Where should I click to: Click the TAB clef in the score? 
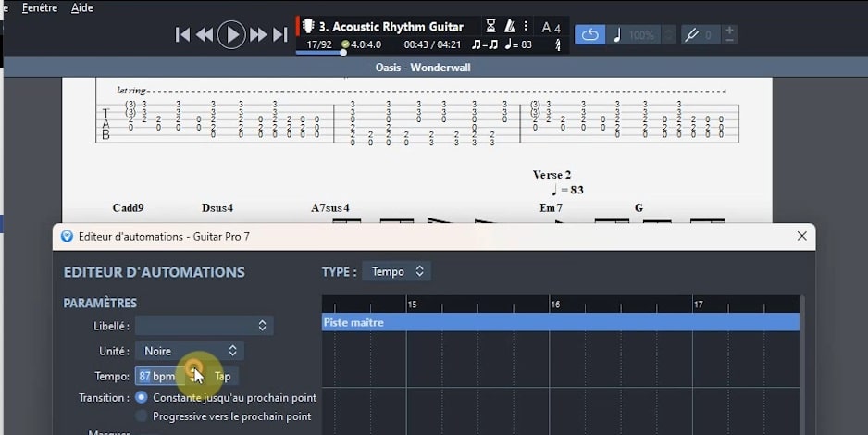pyautogui.click(x=105, y=123)
